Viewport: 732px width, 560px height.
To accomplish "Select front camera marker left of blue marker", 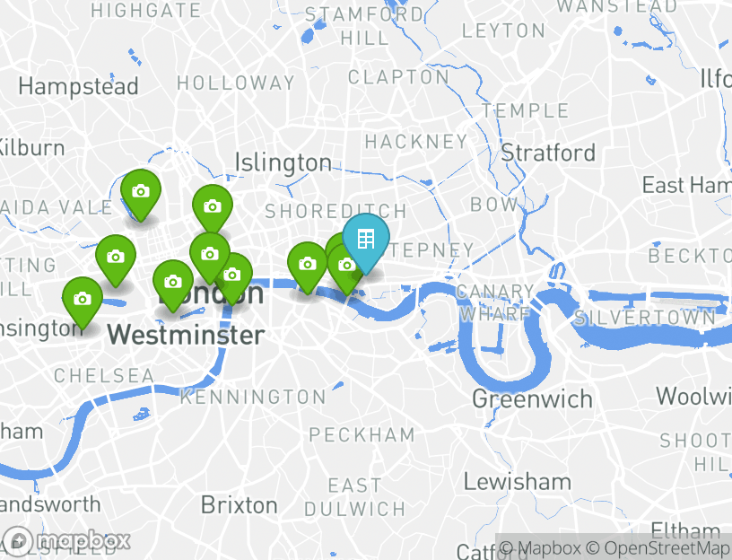I will coord(346,268).
